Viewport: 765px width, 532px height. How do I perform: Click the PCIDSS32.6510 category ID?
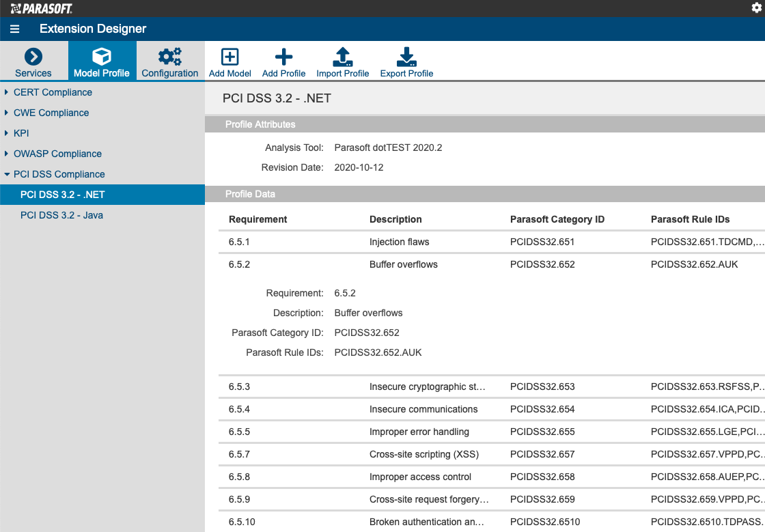point(545,521)
